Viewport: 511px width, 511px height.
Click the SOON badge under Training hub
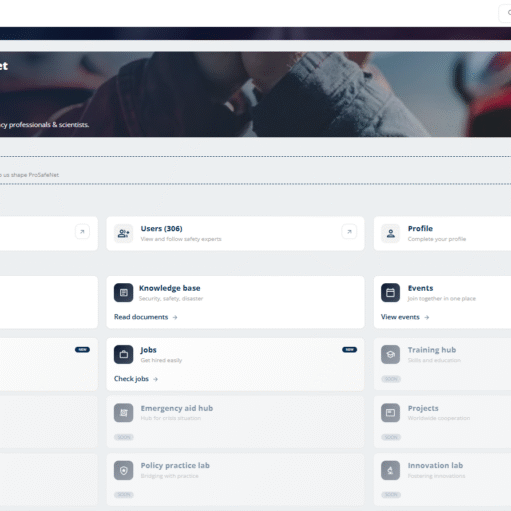[x=391, y=379]
